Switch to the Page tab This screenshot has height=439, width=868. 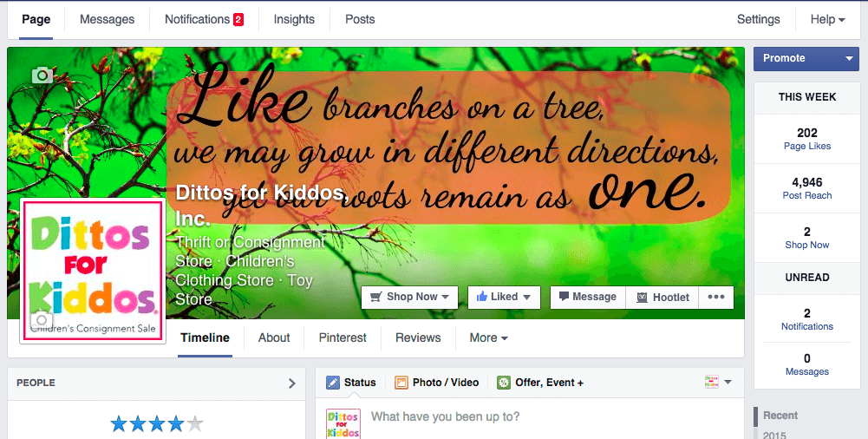coord(36,19)
